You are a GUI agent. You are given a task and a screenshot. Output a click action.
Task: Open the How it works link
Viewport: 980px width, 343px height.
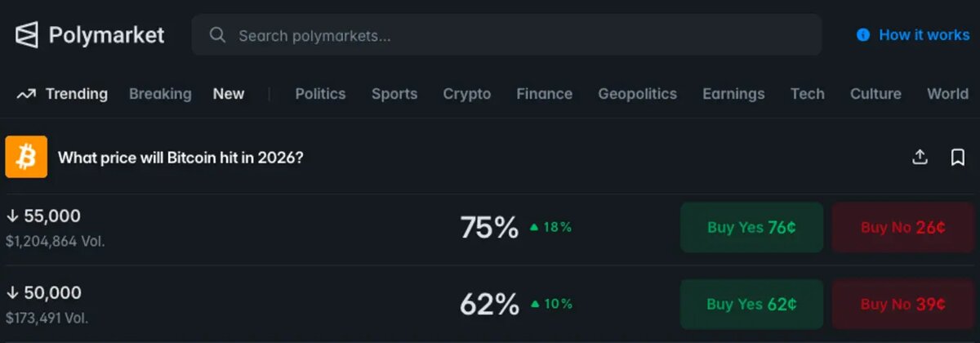(x=924, y=35)
